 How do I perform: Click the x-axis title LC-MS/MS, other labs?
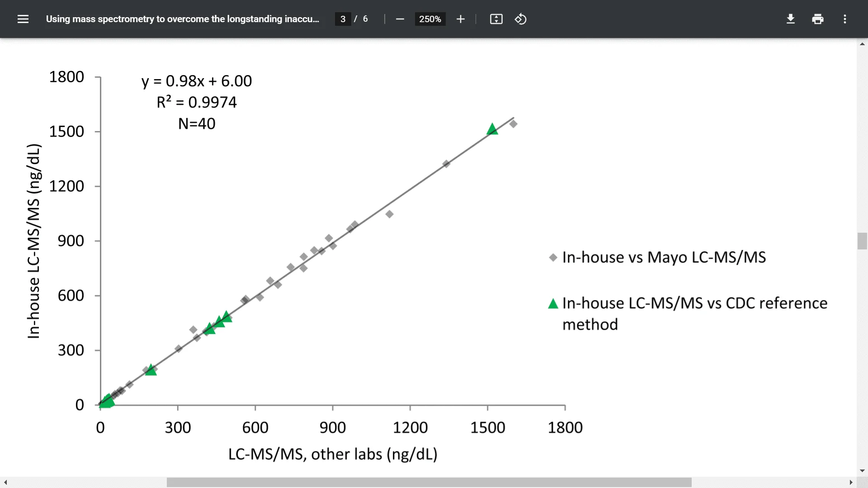[333, 454]
